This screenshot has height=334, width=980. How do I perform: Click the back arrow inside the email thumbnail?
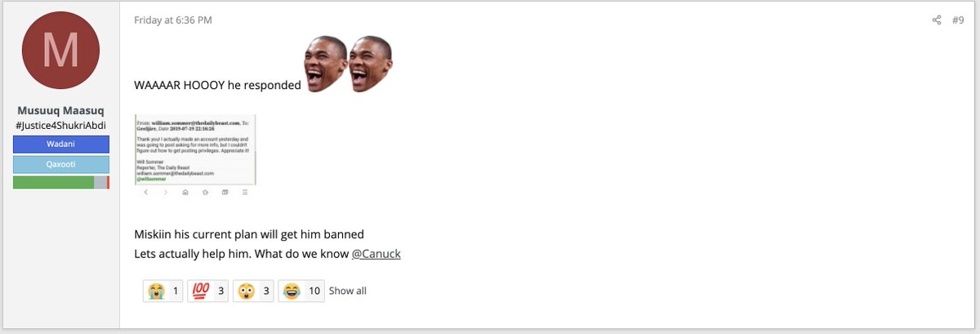point(145,192)
